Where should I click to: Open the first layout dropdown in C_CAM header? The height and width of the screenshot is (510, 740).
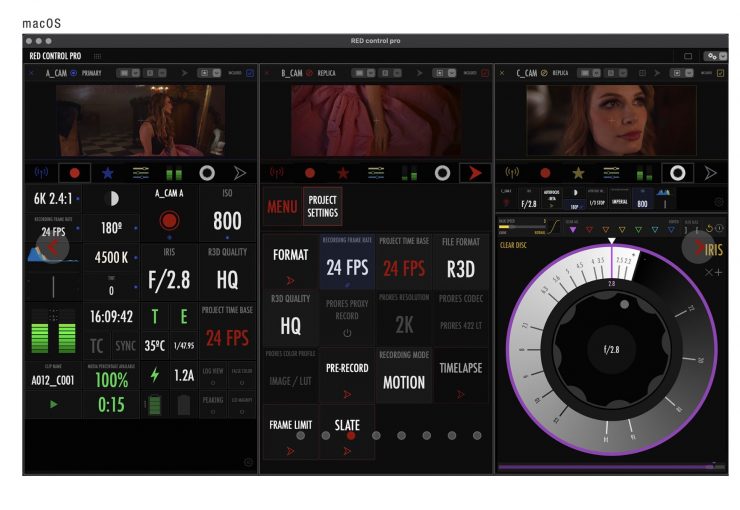598,73
